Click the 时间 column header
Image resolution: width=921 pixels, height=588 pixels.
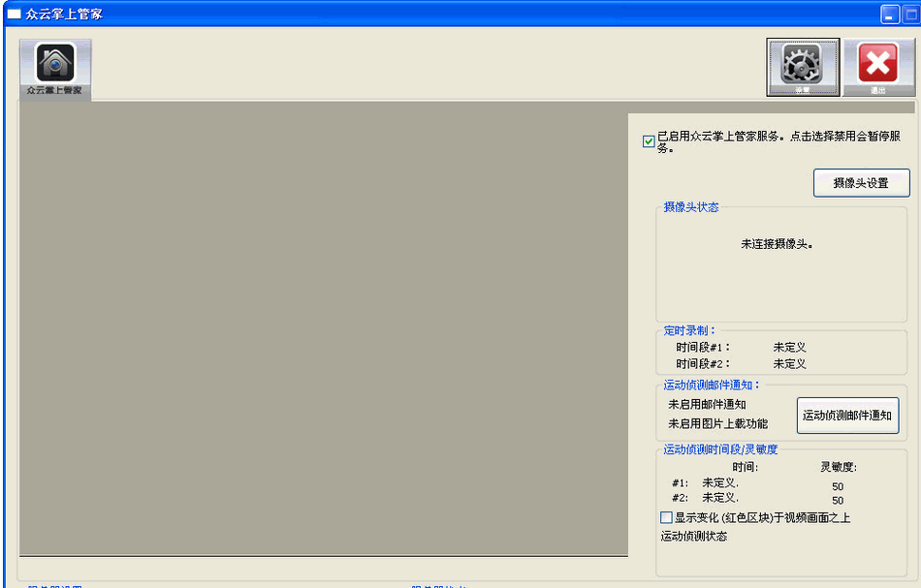746,467
